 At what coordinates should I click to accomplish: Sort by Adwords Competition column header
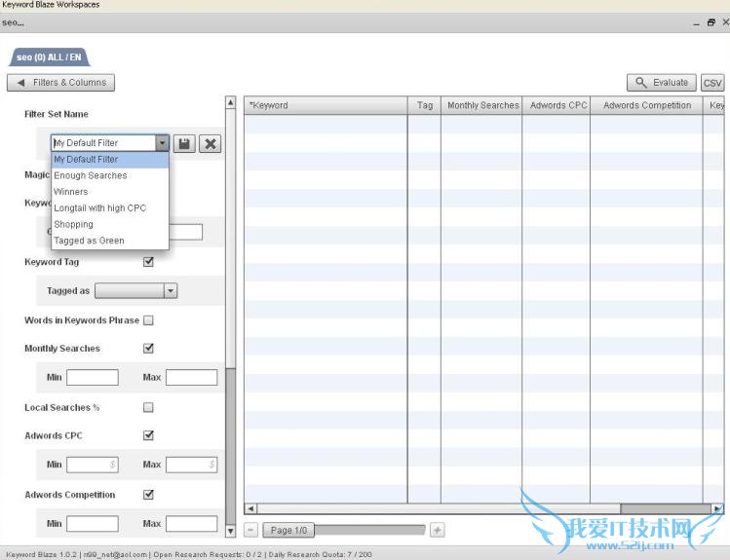pyautogui.click(x=646, y=105)
